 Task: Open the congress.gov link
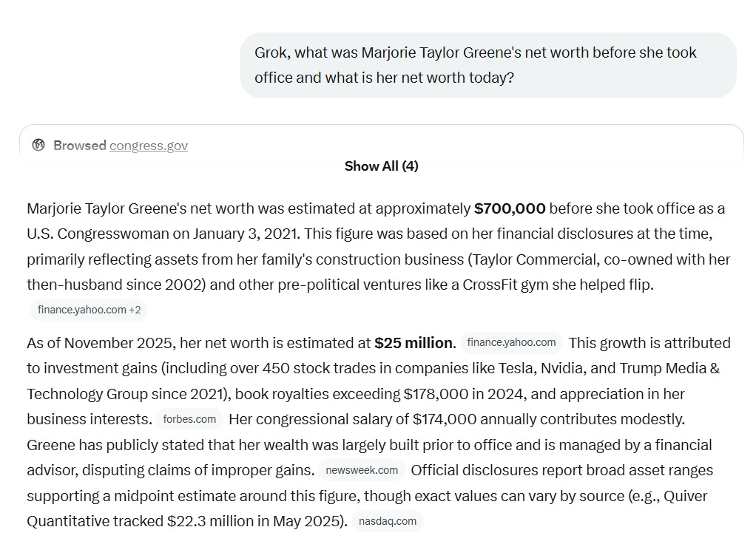click(x=148, y=146)
